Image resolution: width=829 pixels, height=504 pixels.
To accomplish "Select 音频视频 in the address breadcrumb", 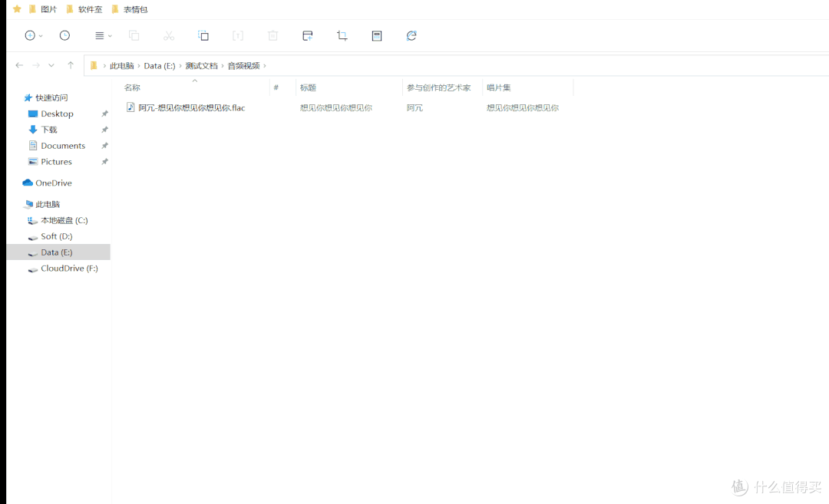I will click(244, 65).
